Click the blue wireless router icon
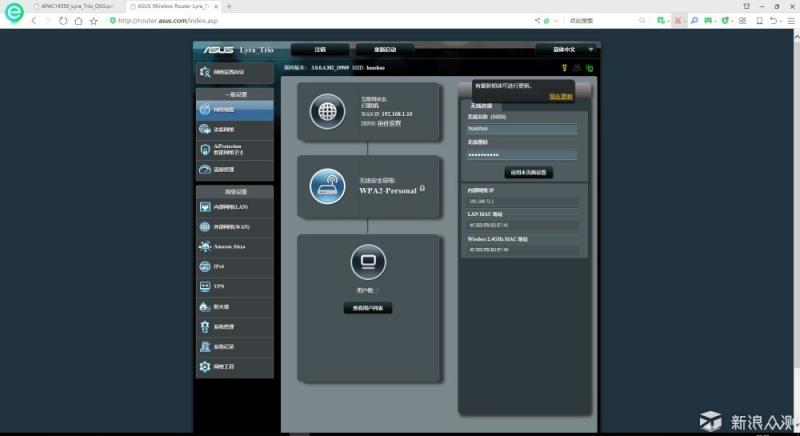 click(x=327, y=187)
